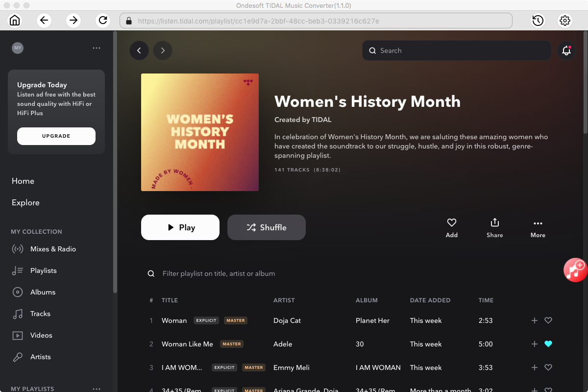Click the plus icon for Woman Like Me
588x392 pixels.
(535, 344)
